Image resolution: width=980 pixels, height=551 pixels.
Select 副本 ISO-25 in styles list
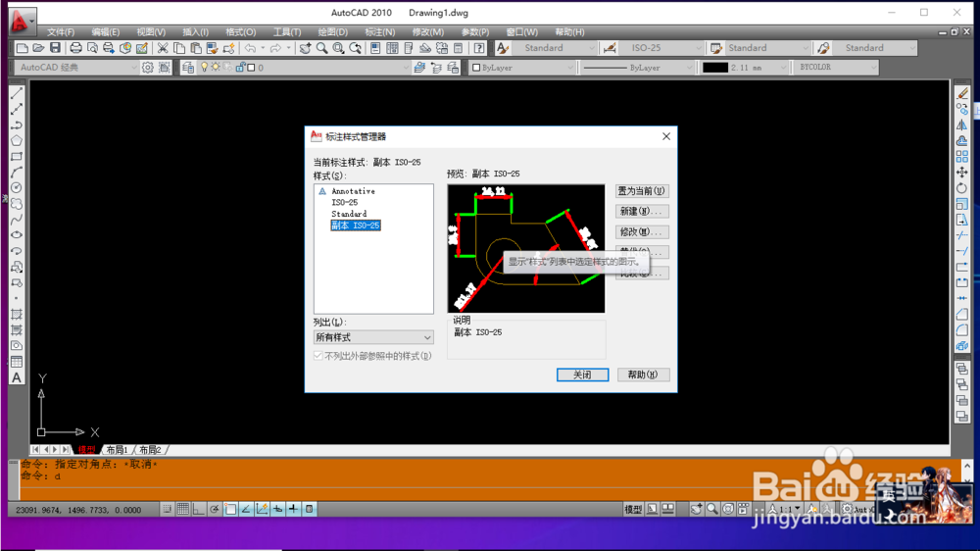pos(355,225)
